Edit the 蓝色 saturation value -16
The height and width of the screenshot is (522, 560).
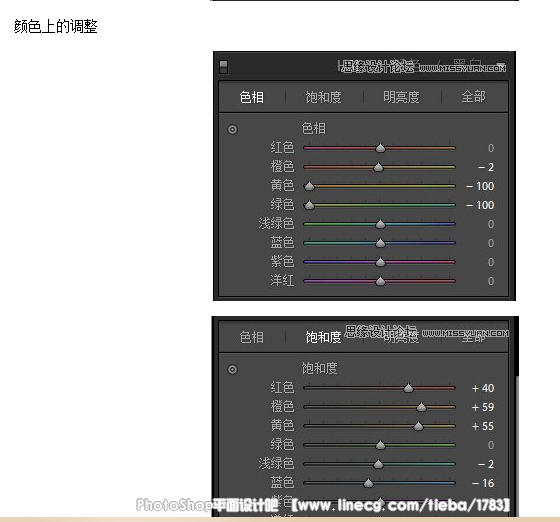point(483,483)
